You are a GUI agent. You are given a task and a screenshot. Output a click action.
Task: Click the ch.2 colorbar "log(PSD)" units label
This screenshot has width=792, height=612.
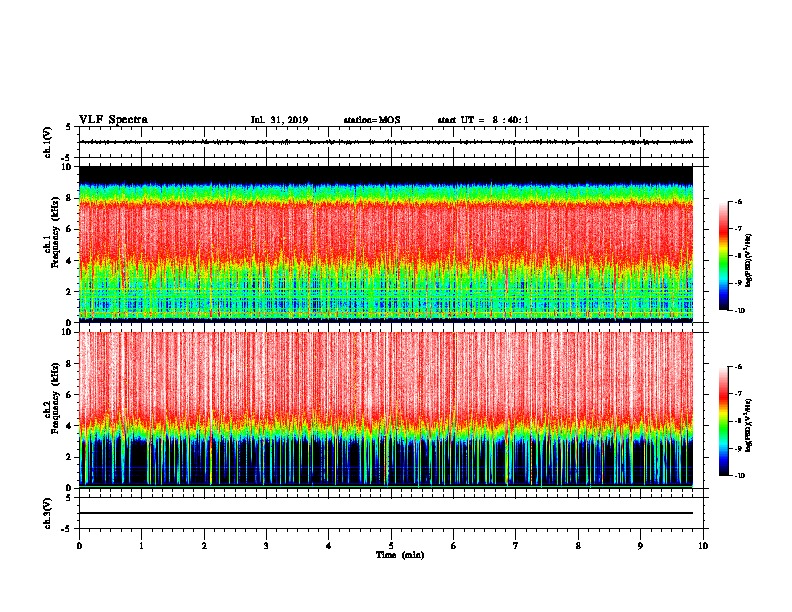tap(748, 426)
